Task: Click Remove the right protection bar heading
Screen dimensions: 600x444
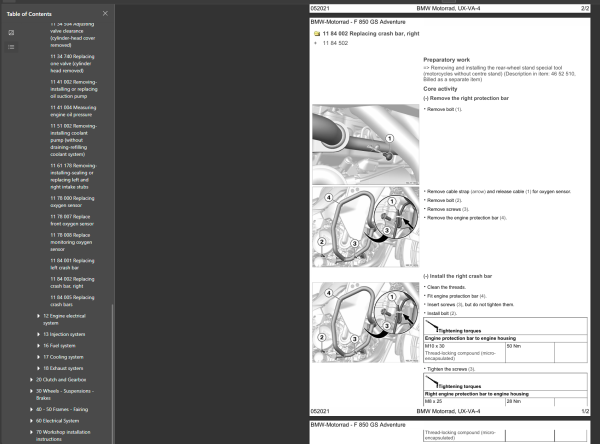Action: pyautogui.click(x=466, y=98)
